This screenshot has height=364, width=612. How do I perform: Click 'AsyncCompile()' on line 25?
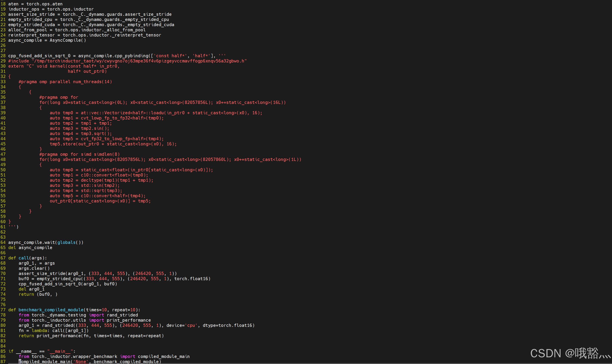coord(68,40)
